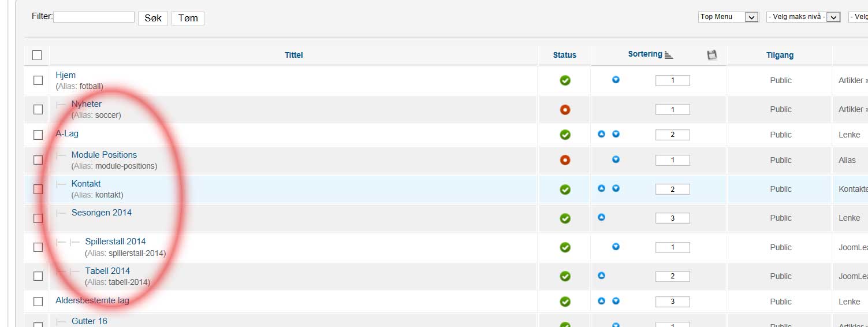Viewport: 868px width, 327px height.
Task: Select the Kontakt row checkbox
Action: 38,189
